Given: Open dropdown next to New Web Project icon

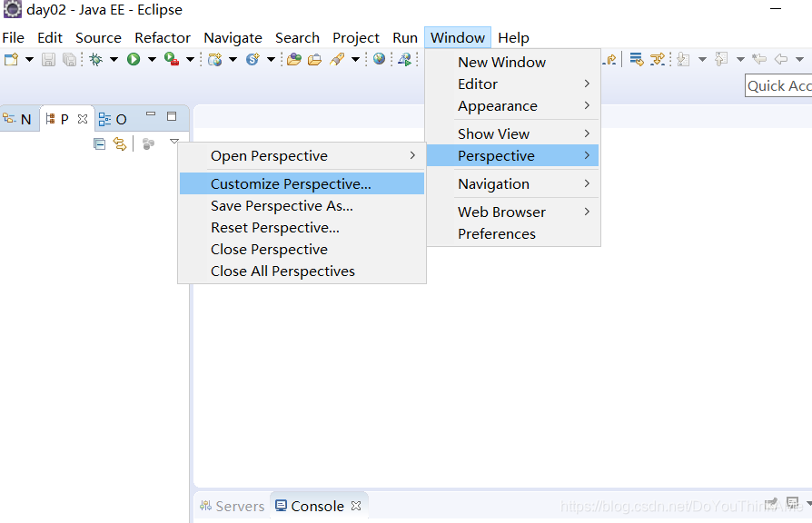Looking at the screenshot, I should [233, 60].
